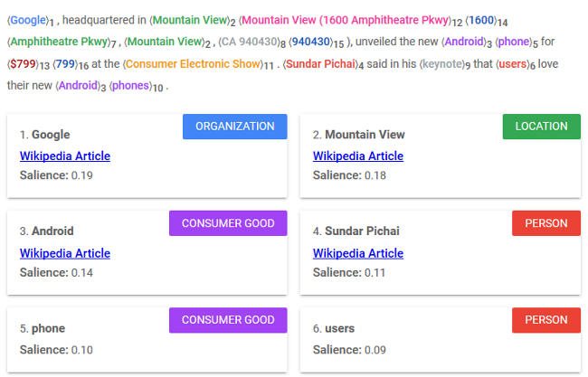Click the ORGANIZATION label on the Google card

234,127
